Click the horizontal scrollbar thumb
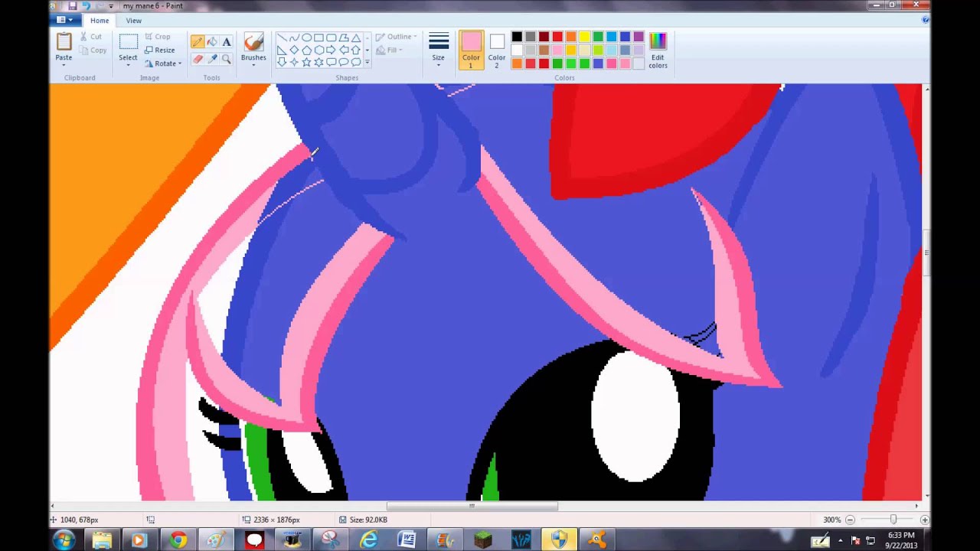Image resolution: width=980 pixels, height=551 pixels. click(x=472, y=506)
